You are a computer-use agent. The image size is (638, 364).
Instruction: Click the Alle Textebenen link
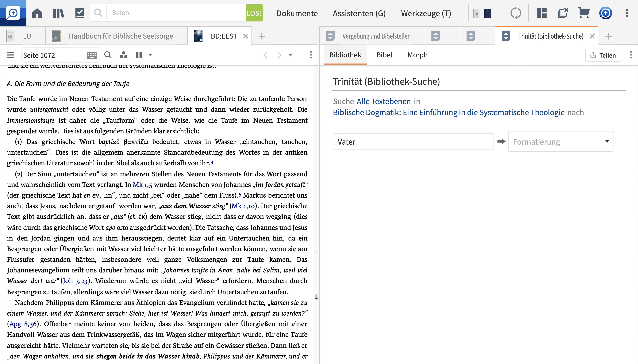[384, 101]
